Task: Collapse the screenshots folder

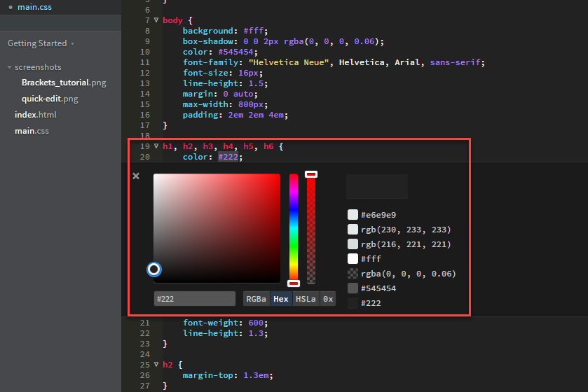Action: [x=9, y=67]
